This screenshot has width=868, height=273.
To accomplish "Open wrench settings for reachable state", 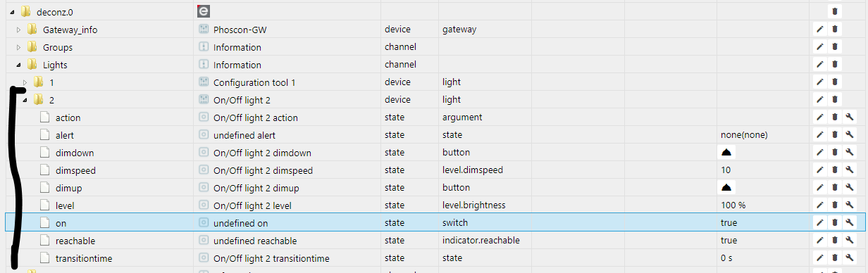I will click(850, 241).
